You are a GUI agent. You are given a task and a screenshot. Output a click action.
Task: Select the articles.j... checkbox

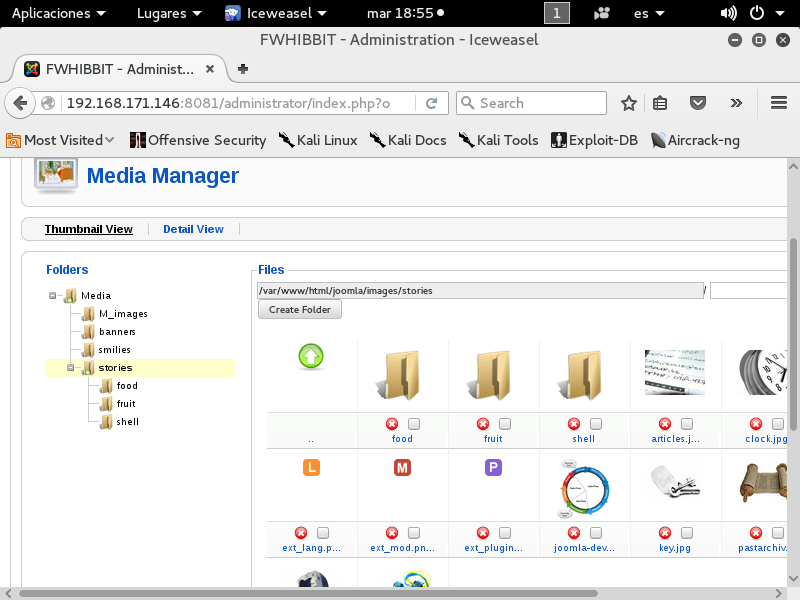point(687,424)
